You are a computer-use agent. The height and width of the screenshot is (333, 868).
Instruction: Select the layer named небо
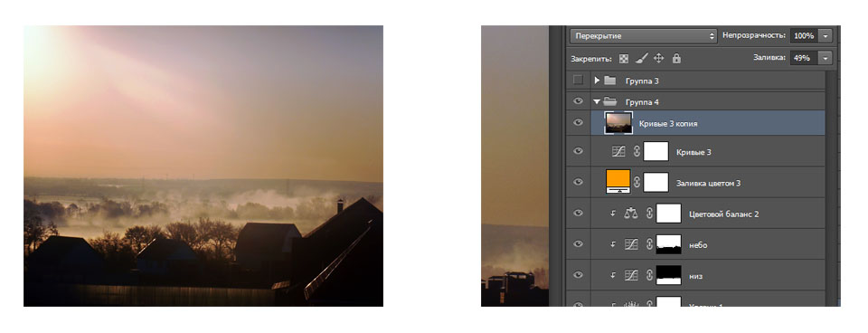click(698, 245)
